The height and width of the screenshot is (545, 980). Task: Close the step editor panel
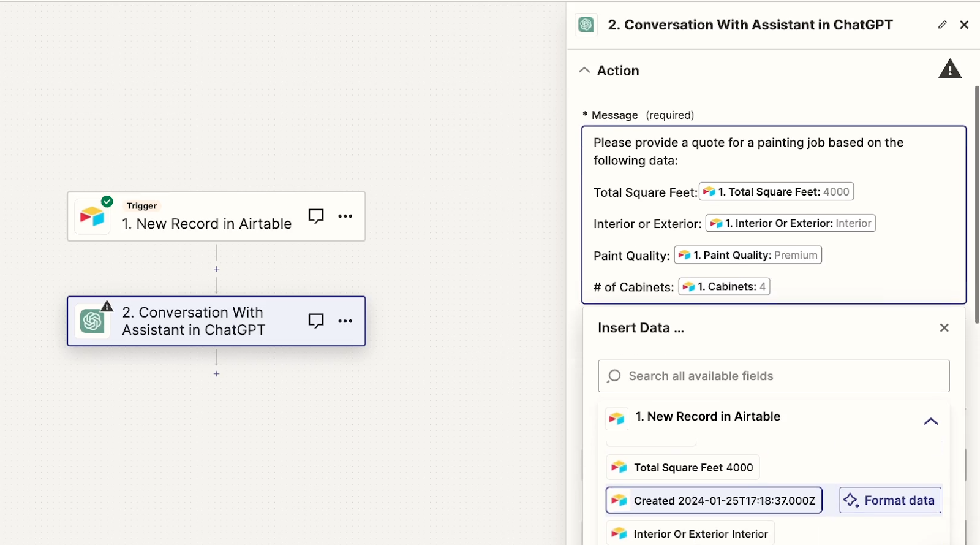click(x=964, y=25)
